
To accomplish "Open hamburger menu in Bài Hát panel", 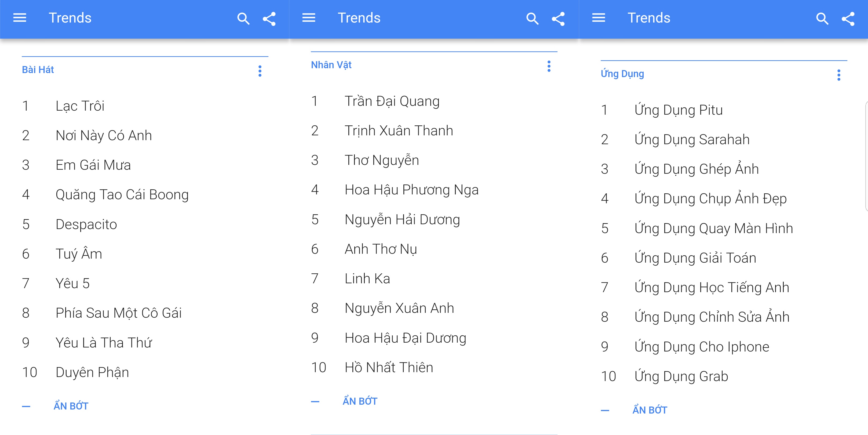I will coord(20,18).
